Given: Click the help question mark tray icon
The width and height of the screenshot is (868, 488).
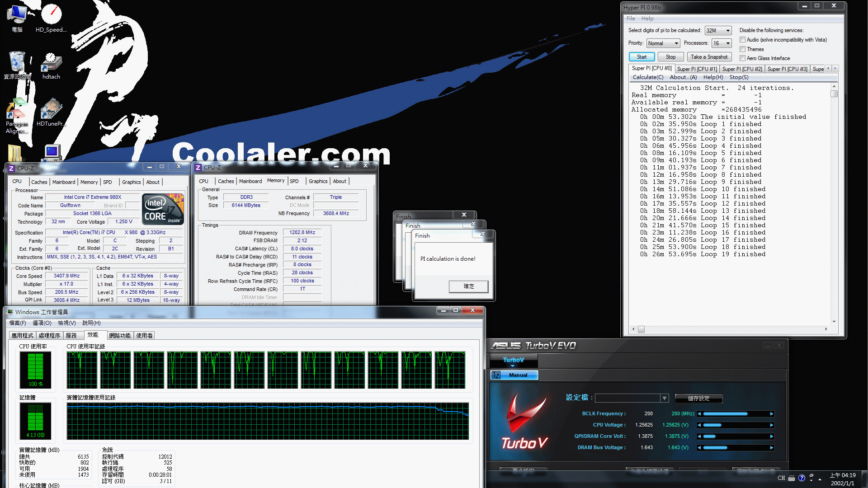Looking at the screenshot, I should tap(802, 478).
